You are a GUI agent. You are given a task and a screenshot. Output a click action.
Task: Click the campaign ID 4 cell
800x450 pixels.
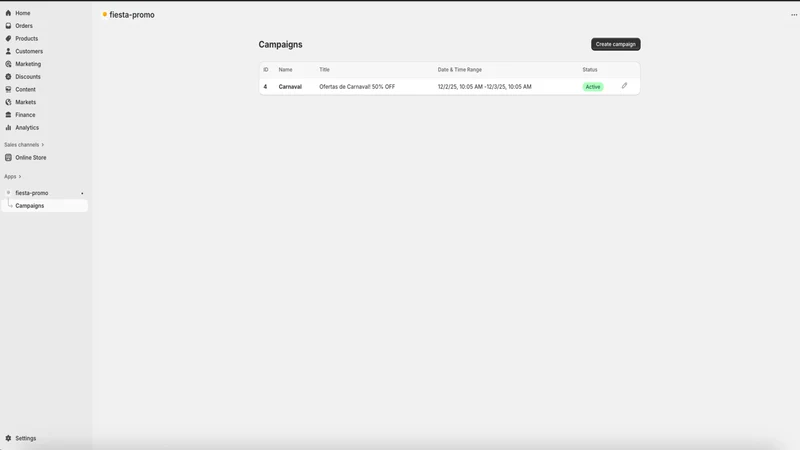[265, 87]
